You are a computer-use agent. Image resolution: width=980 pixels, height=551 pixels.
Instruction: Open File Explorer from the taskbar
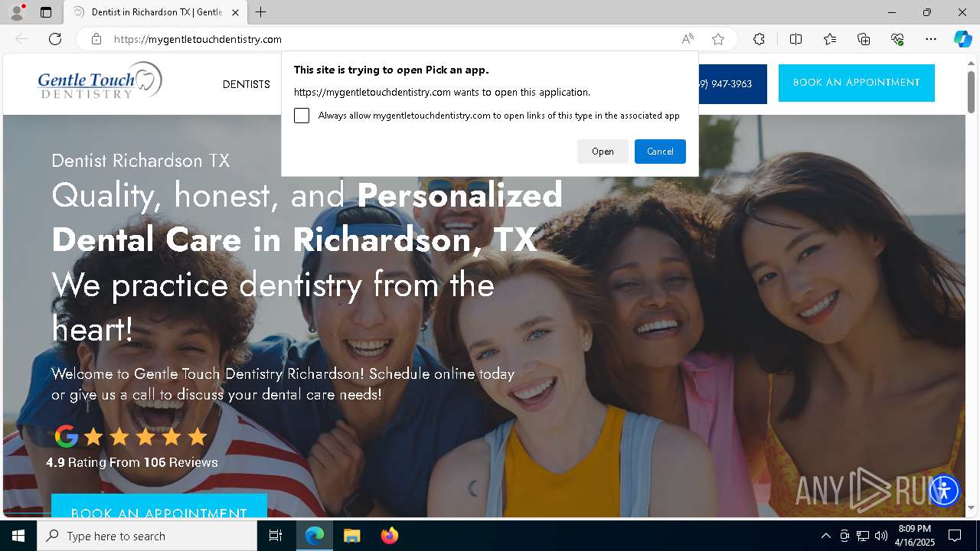351,536
